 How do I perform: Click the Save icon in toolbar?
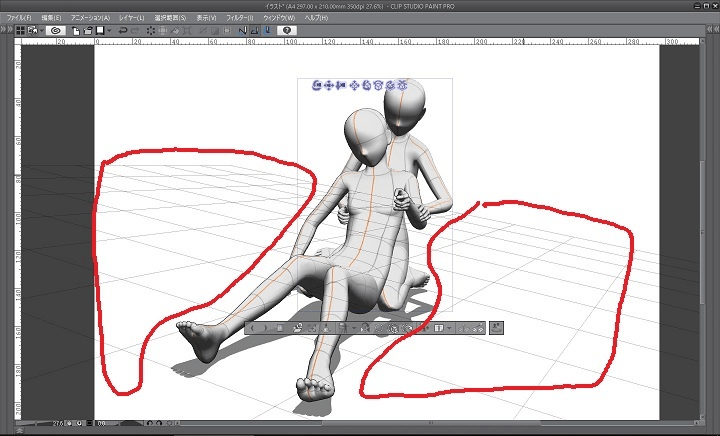[100, 31]
